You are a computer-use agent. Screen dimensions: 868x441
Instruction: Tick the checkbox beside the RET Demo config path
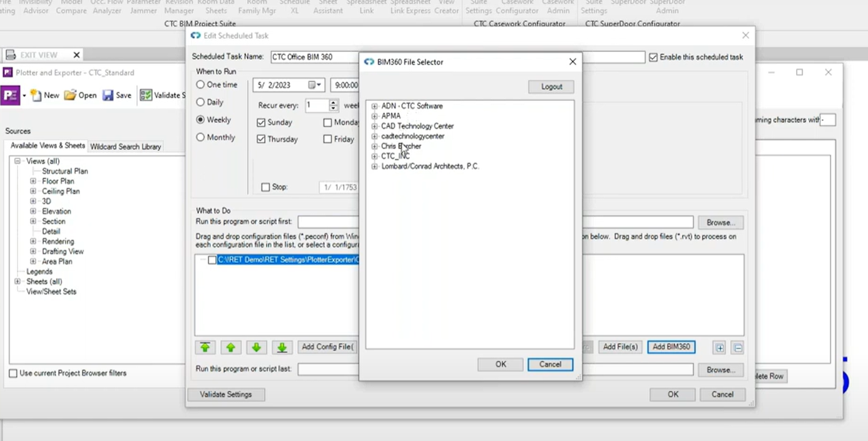point(212,259)
